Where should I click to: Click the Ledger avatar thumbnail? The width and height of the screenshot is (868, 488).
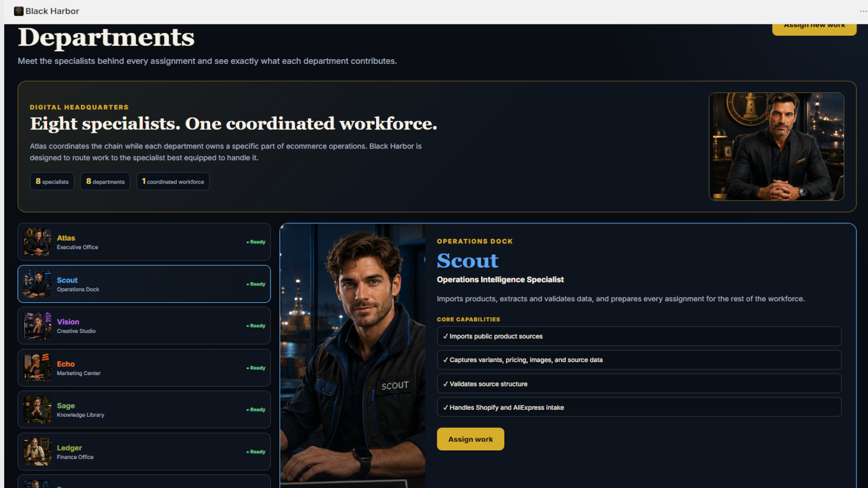(37, 452)
